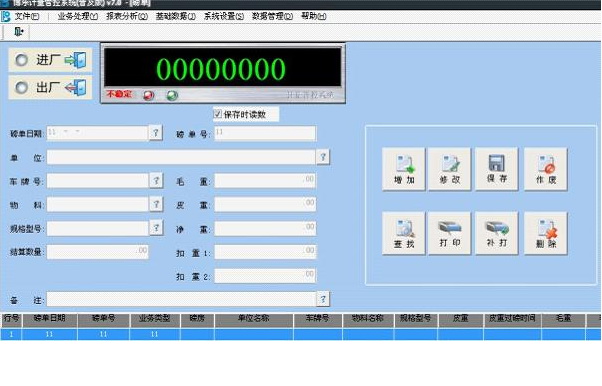Click the 作废 (Void) icon button
This screenshot has width=602, height=386.
coord(546,169)
